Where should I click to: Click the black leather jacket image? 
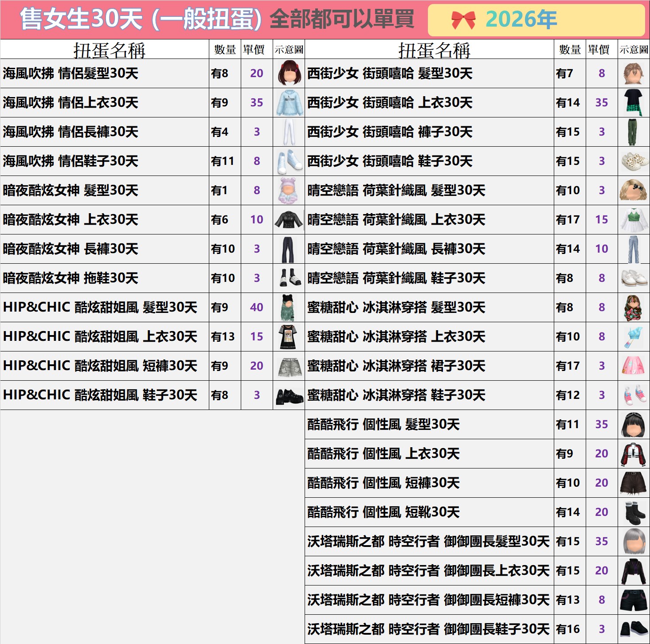[289, 219]
